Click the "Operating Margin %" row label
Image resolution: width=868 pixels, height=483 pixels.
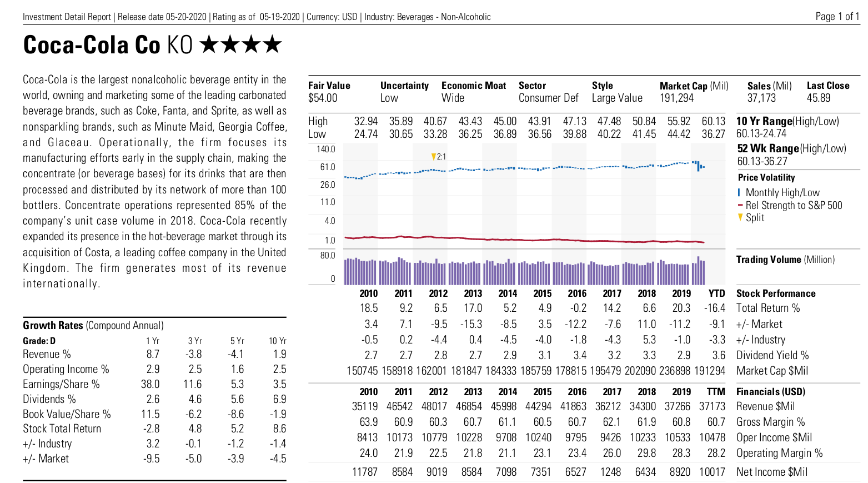tap(780, 453)
